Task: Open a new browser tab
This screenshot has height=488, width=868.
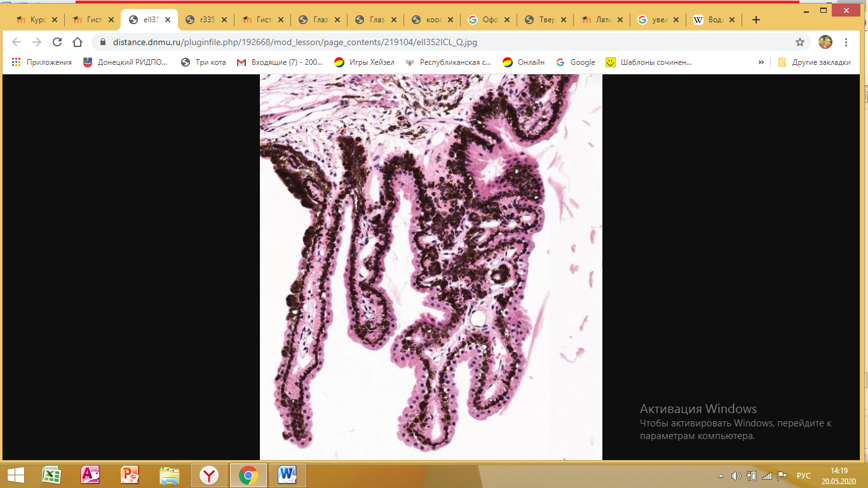Action: [756, 20]
